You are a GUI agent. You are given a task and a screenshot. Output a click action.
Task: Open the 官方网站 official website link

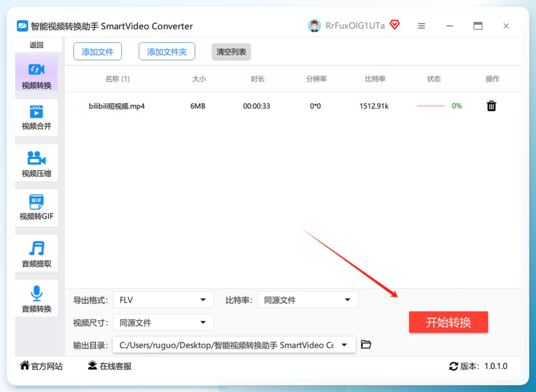42,366
